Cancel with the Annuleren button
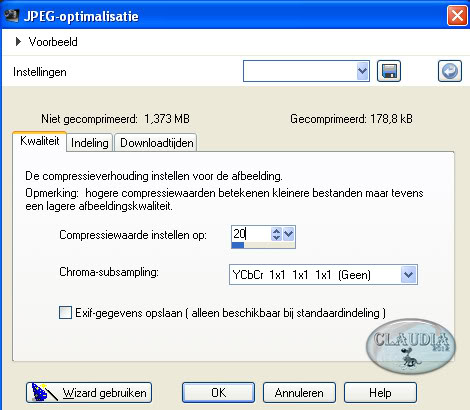This screenshot has height=410, width=470. pyautogui.click(x=299, y=392)
